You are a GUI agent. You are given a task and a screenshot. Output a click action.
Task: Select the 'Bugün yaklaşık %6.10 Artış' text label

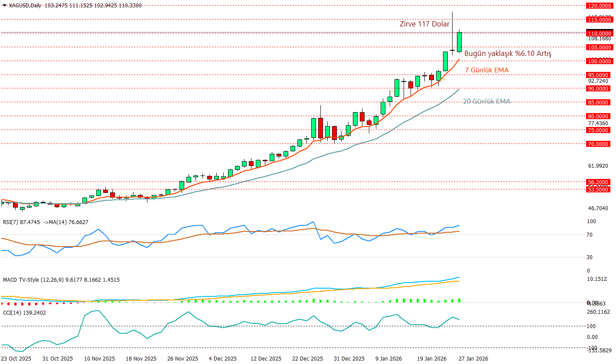point(508,54)
